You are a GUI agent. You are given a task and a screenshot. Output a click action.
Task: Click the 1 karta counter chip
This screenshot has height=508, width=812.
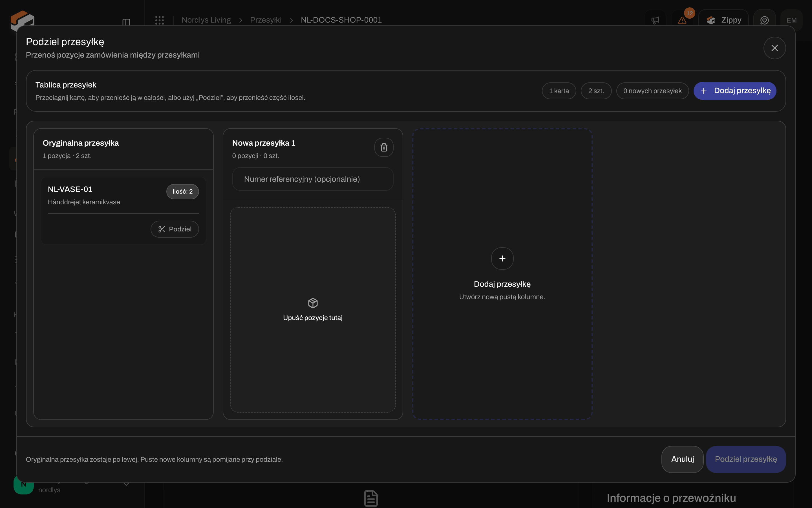(x=559, y=91)
